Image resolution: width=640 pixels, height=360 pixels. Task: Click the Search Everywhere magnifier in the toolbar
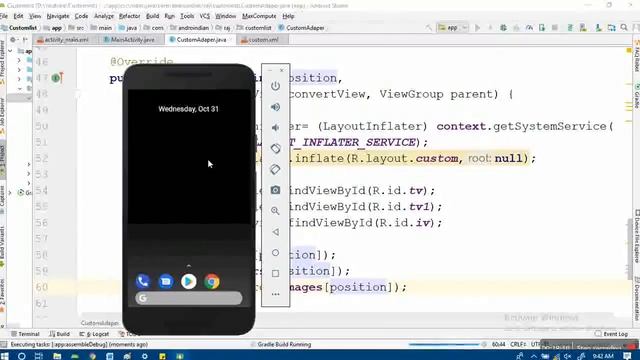tap(624, 28)
